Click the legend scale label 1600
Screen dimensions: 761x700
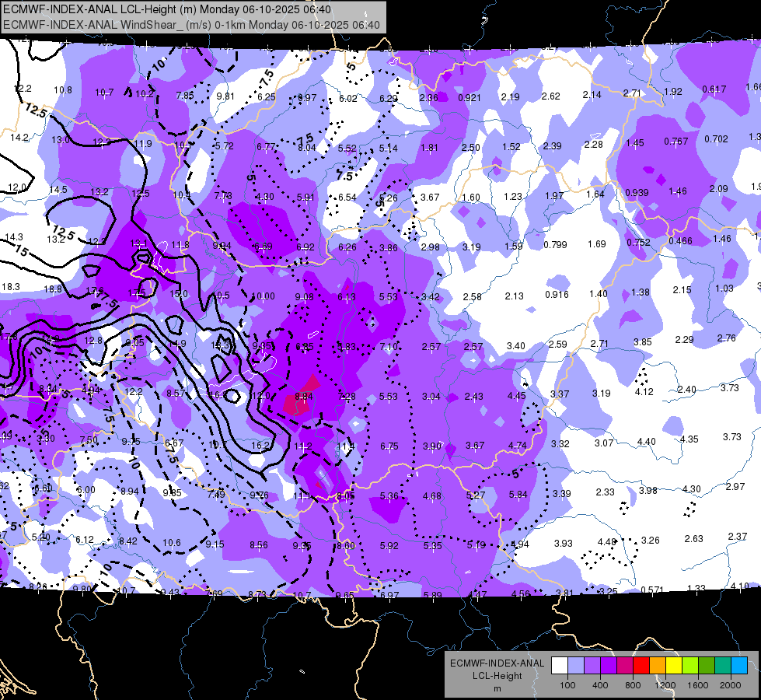coord(697,685)
